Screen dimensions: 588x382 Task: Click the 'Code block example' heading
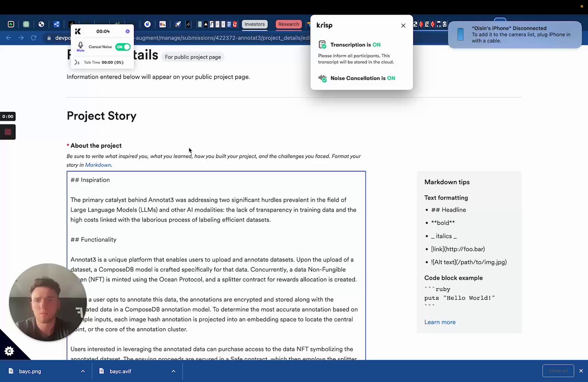click(453, 278)
